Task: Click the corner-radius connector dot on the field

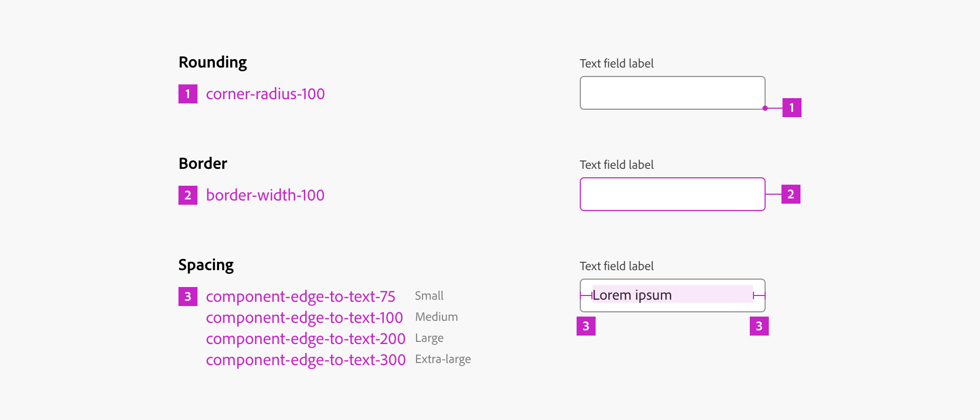Action: click(x=764, y=108)
